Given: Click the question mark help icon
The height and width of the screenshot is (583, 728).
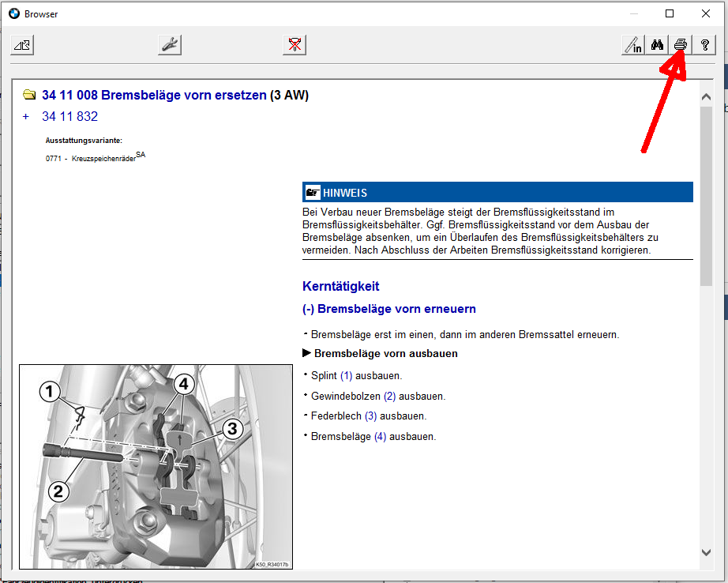Looking at the screenshot, I should (x=704, y=46).
